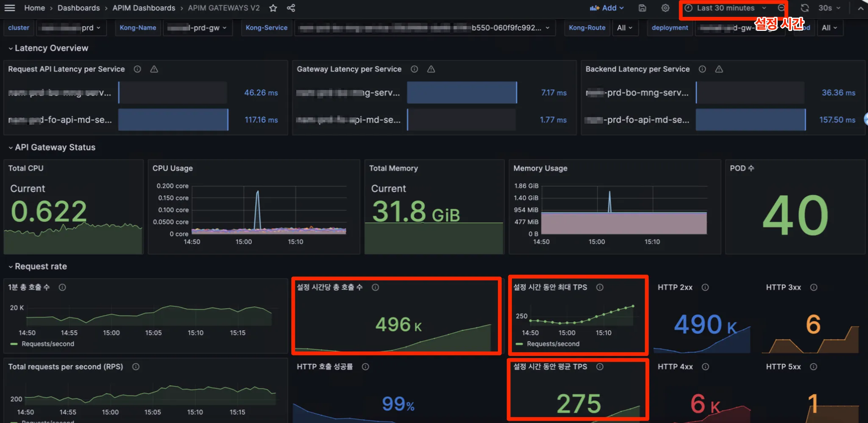Viewport: 868px width, 423px height.
Task: Click the zoom out time range icon
Action: coord(781,8)
